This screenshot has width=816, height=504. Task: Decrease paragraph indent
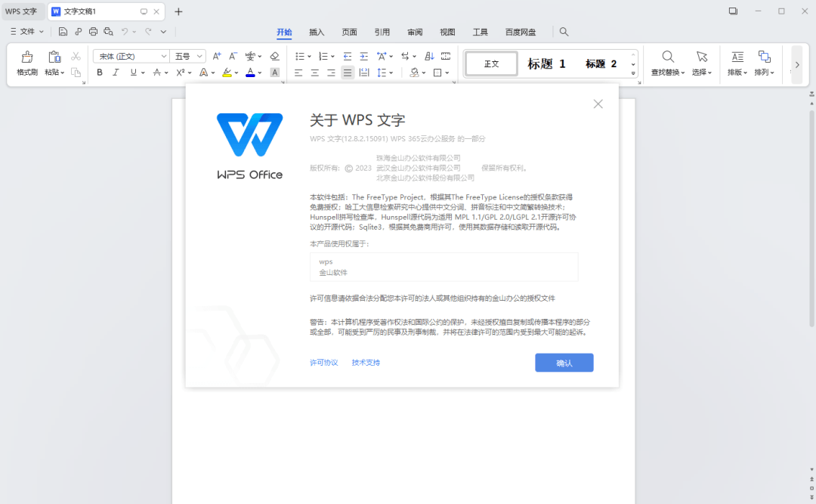click(x=348, y=56)
